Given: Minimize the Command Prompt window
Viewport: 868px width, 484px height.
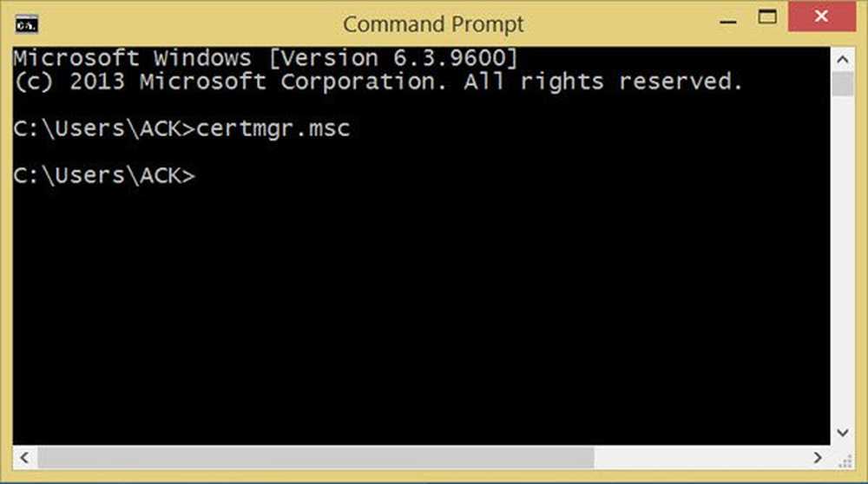Looking at the screenshot, I should (728, 23).
